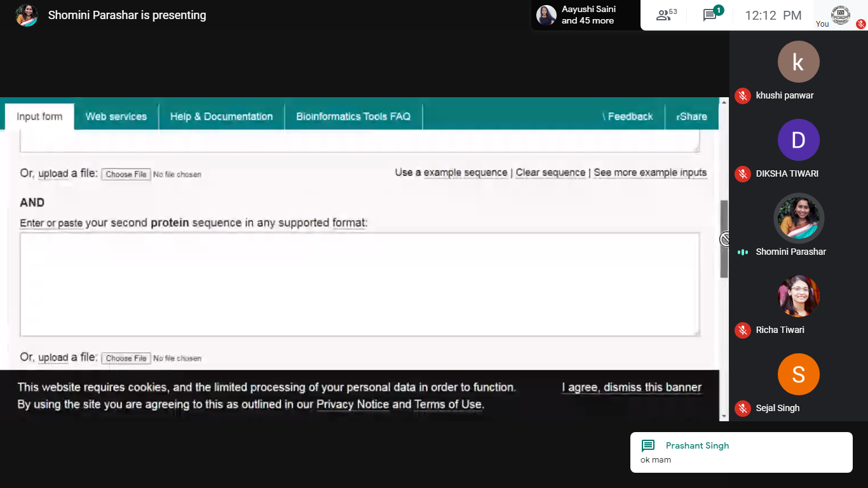This screenshot has height=488, width=868.
Task: Click Choose File below second sequence box
Action: tap(126, 358)
